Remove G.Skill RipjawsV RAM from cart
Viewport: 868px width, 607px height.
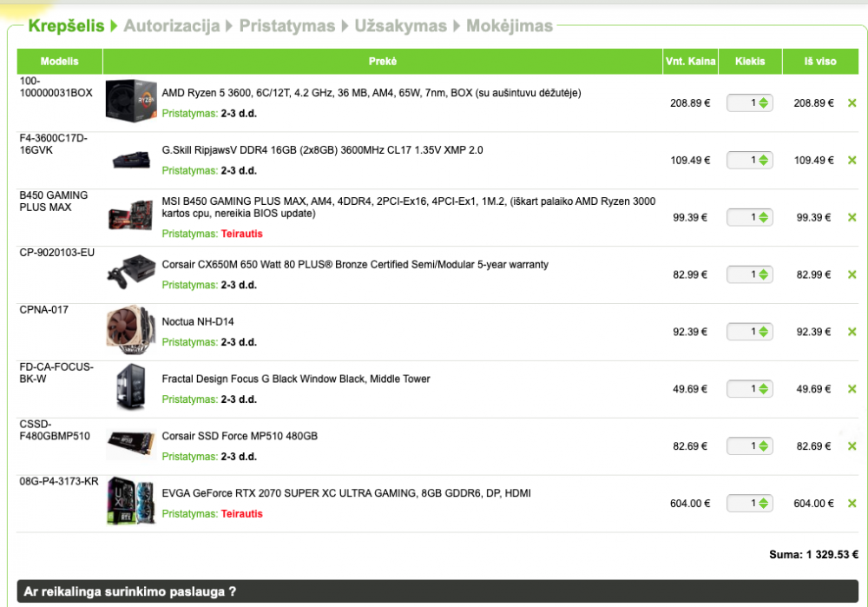pos(852,160)
